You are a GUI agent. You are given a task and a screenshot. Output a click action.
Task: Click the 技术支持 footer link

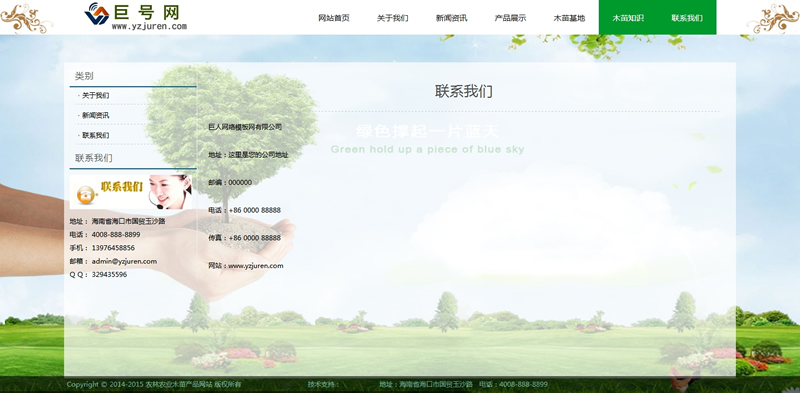[323, 384]
